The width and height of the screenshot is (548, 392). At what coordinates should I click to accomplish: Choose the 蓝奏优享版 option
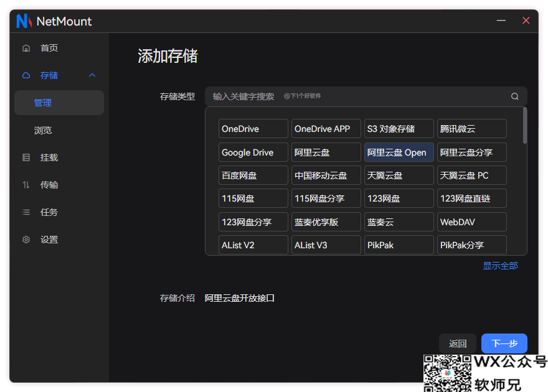point(326,222)
